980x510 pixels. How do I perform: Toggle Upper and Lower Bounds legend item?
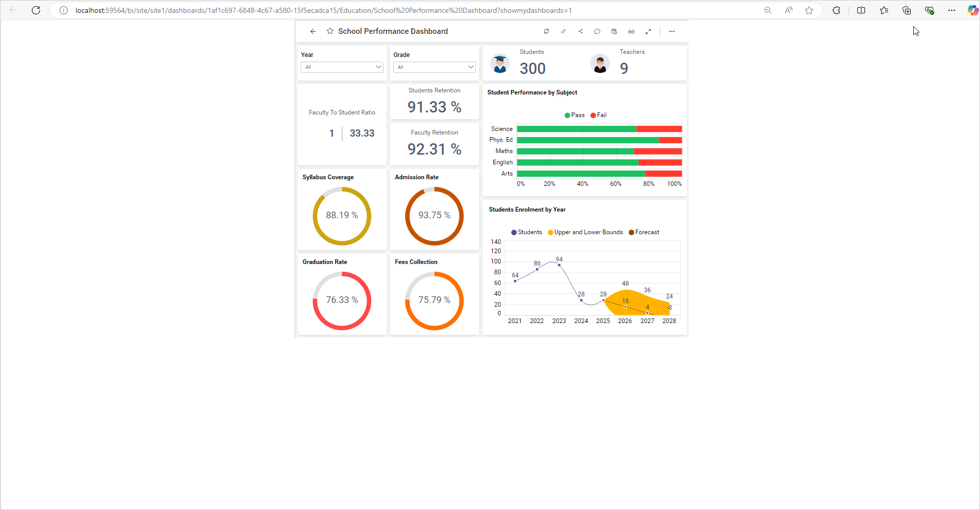click(x=585, y=232)
